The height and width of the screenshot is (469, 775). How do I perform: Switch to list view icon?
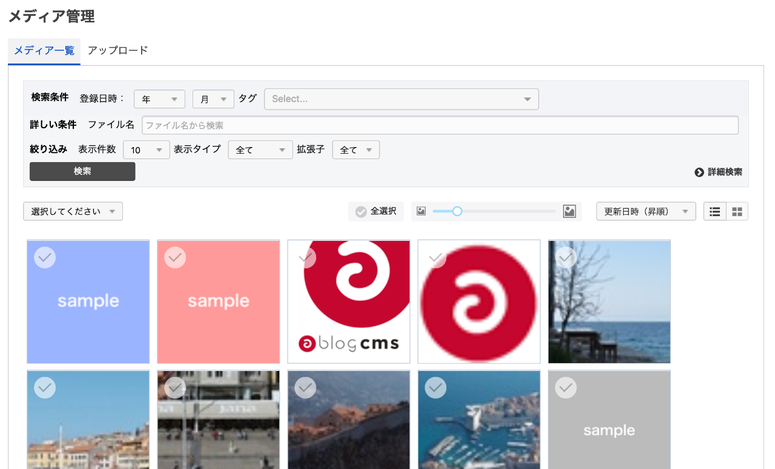[x=715, y=211]
